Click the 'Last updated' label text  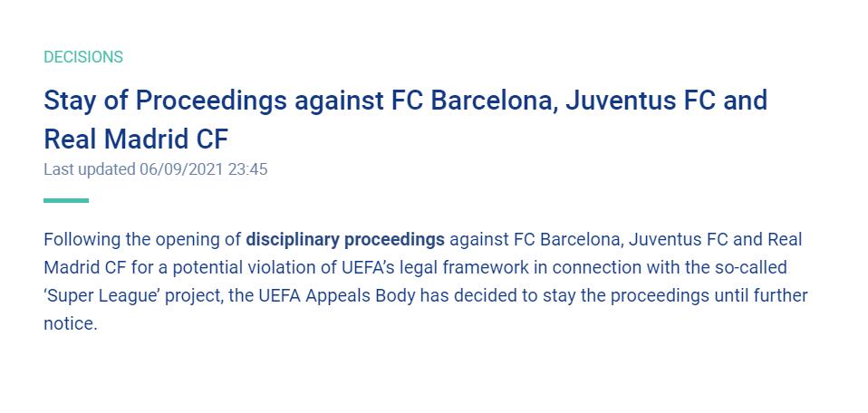pyautogui.click(x=89, y=169)
